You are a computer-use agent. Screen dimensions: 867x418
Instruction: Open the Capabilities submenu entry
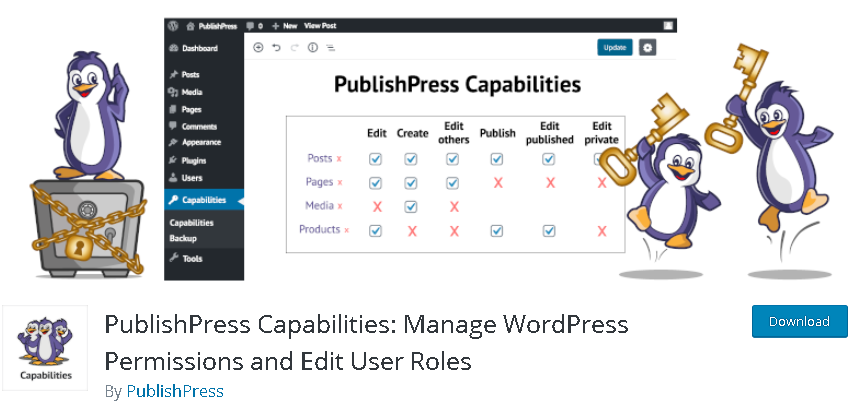coord(191,223)
